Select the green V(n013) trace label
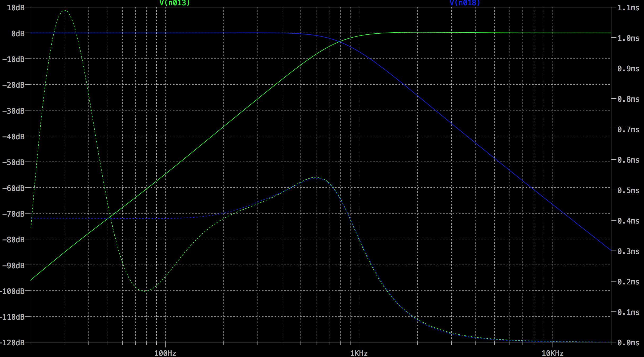Image resolution: width=644 pixels, height=357 pixels. 175,3
